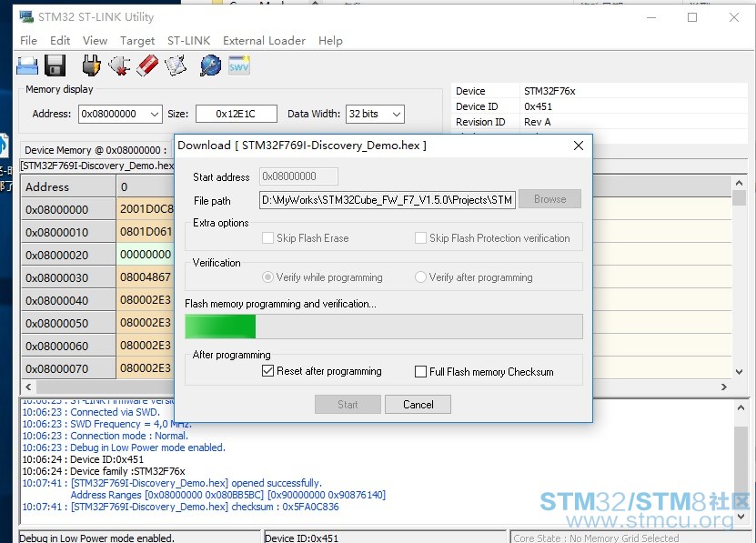Click the Browse button
756x543 pixels.
point(550,199)
